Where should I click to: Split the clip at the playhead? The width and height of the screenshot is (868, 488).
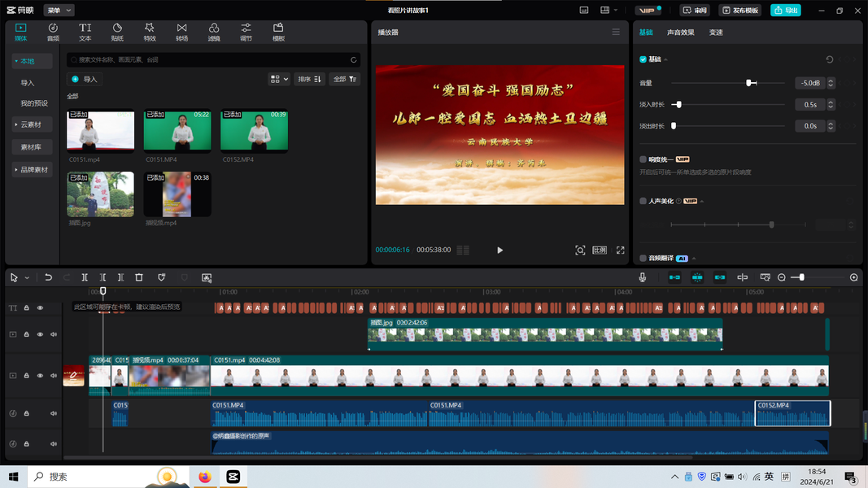click(85, 277)
